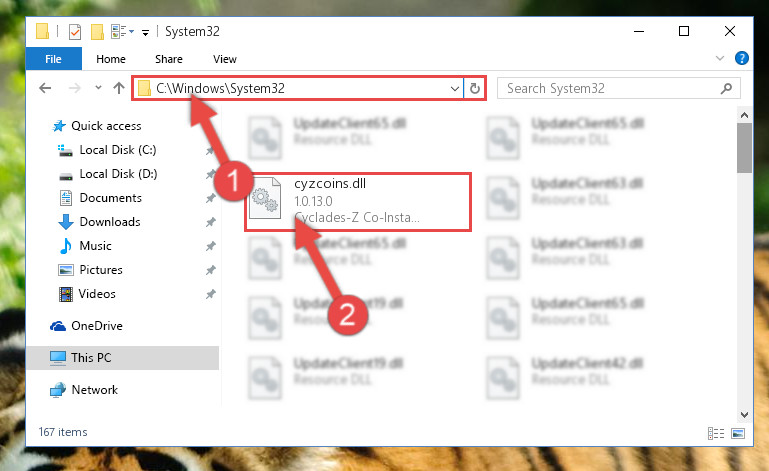The height and width of the screenshot is (471, 769).
Task: Switch to Large icons view button
Action: pyautogui.click(x=738, y=433)
